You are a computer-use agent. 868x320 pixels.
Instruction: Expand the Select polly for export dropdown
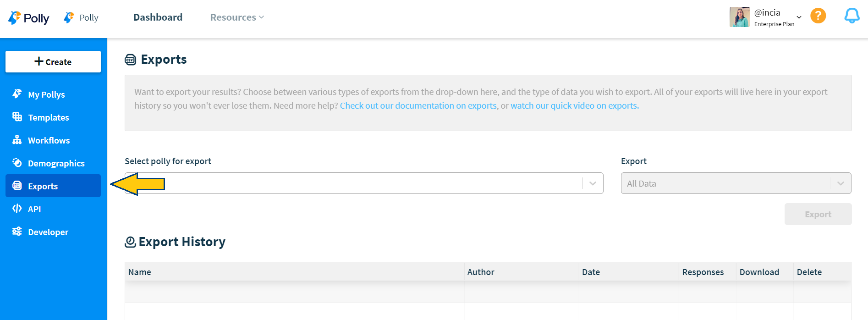[593, 183]
